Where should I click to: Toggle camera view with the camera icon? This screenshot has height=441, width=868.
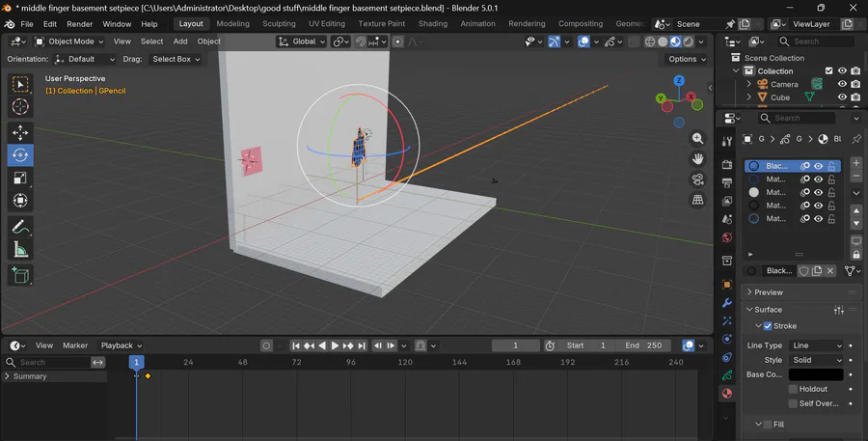(697, 179)
